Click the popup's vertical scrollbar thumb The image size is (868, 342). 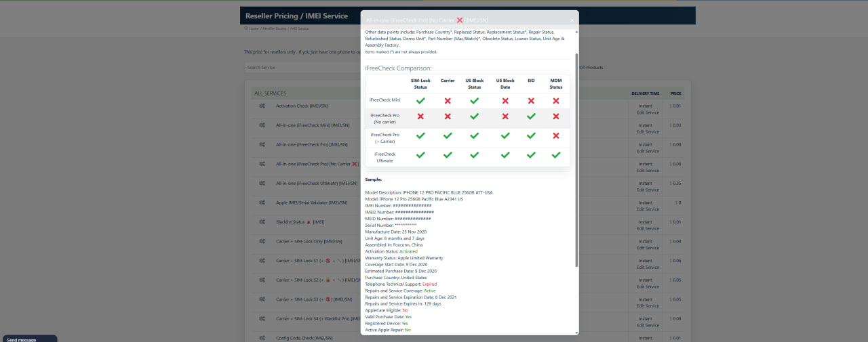[x=577, y=159]
